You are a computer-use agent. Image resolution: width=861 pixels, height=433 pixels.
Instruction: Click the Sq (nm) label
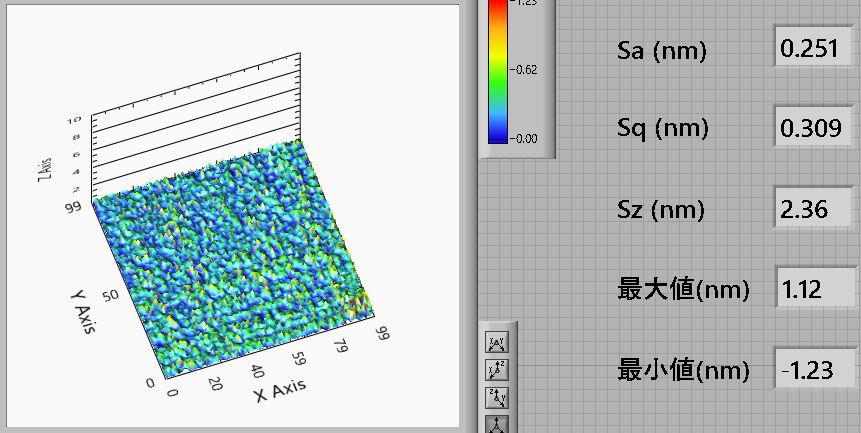point(662,129)
